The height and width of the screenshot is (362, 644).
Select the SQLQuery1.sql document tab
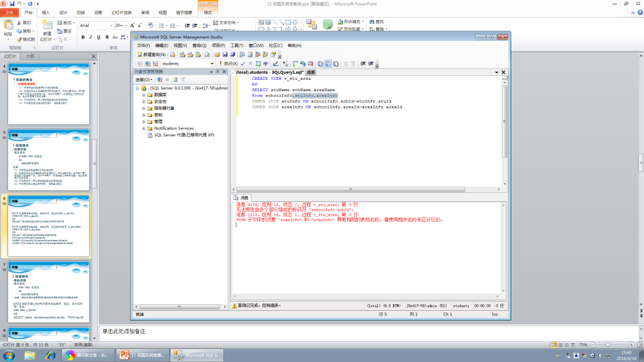[269, 72]
